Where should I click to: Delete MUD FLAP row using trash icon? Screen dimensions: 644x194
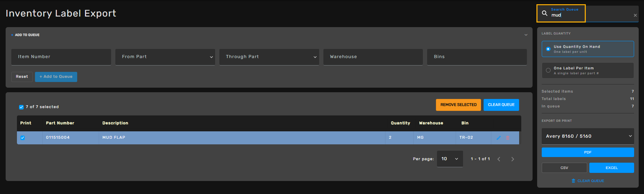(x=508, y=138)
